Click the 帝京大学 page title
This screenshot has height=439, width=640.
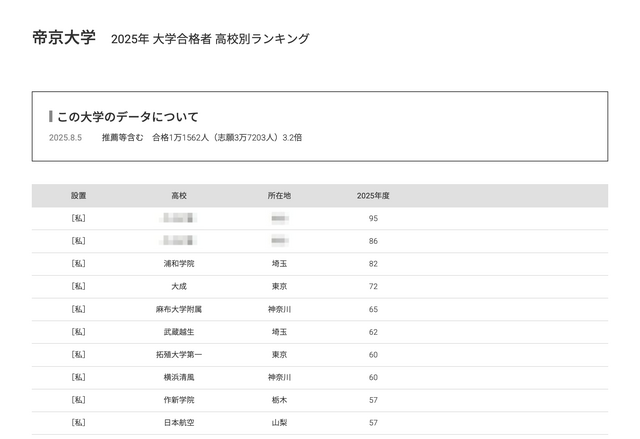pyautogui.click(x=64, y=38)
